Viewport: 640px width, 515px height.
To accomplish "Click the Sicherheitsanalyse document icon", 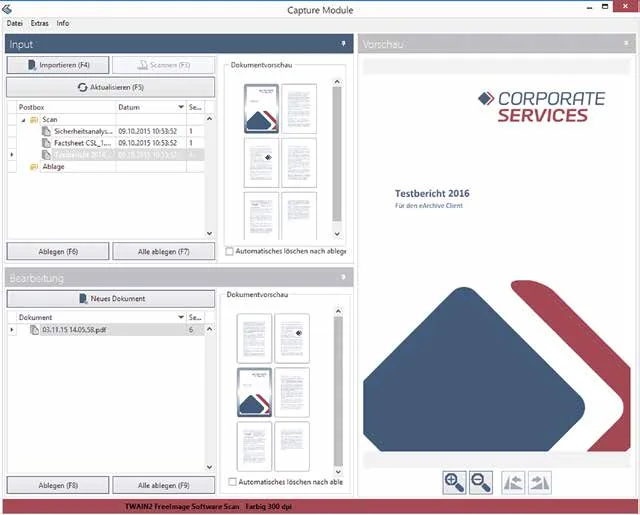I will [47, 131].
